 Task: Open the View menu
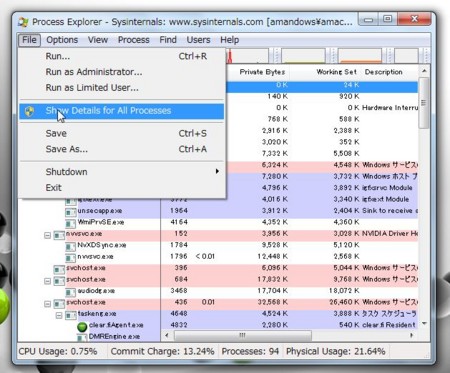click(98, 40)
